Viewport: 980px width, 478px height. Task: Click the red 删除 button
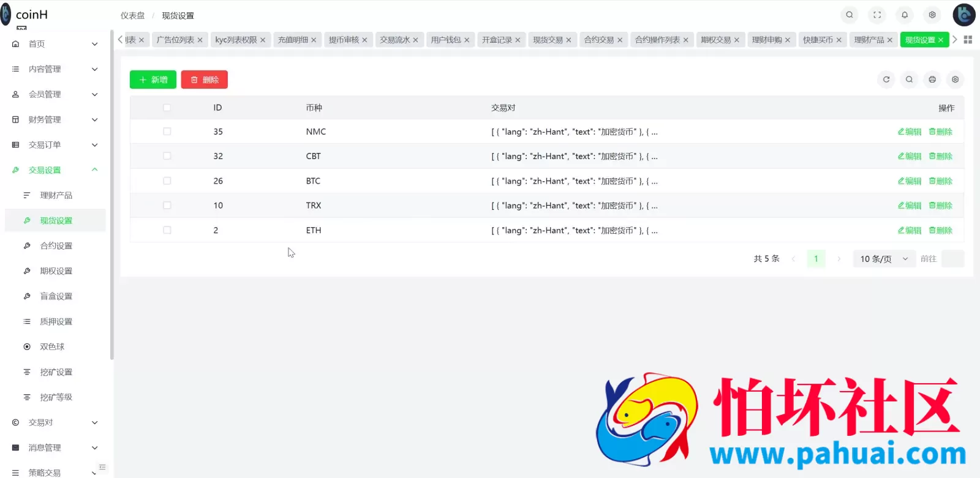click(205, 80)
